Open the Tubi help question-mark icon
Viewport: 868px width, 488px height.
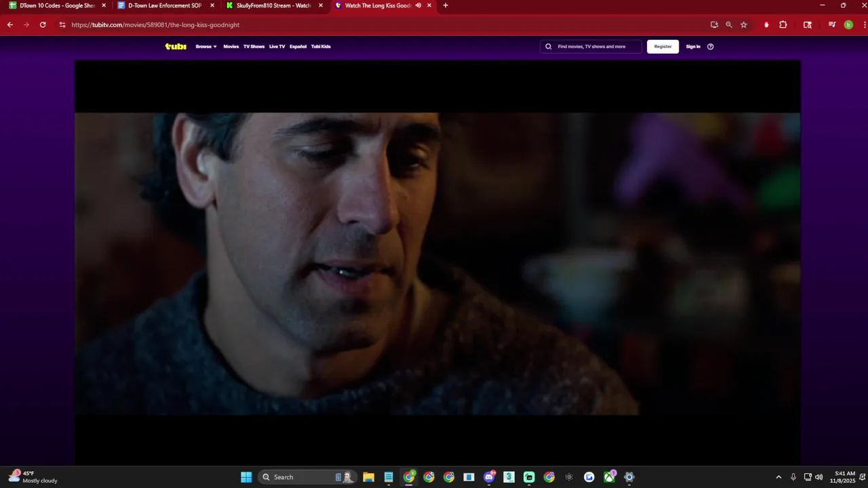(710, 47)
